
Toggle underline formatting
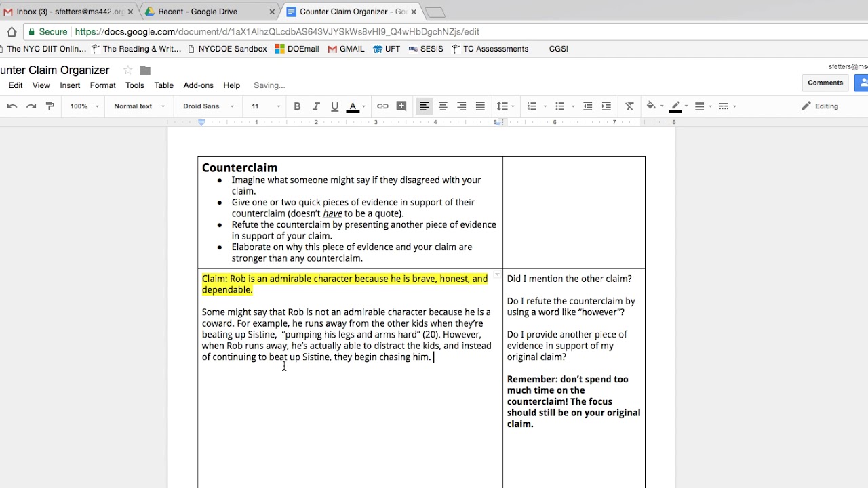click(334, 106)
